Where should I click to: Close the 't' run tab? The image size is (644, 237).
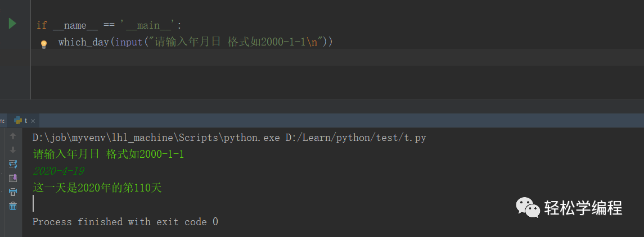[x=33, y=121]
